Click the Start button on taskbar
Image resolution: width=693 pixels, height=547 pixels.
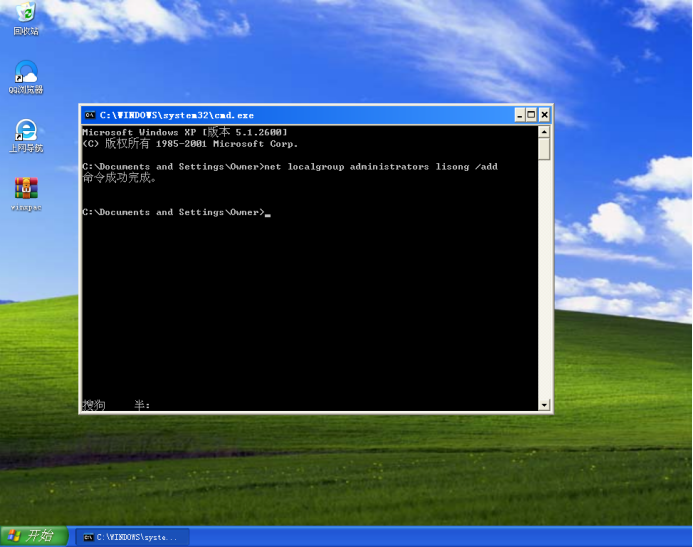[x=34, y=536]
